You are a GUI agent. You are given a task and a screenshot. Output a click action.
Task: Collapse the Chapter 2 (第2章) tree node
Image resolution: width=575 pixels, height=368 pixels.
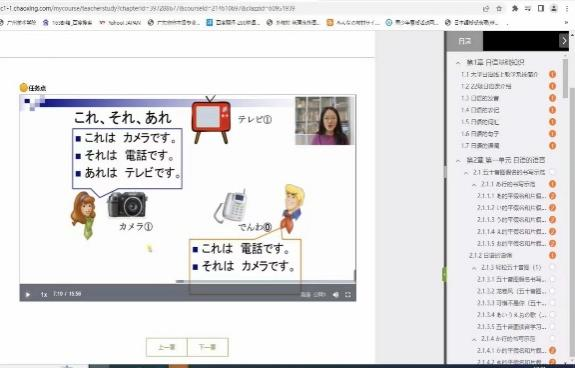[x=458, y=161]
